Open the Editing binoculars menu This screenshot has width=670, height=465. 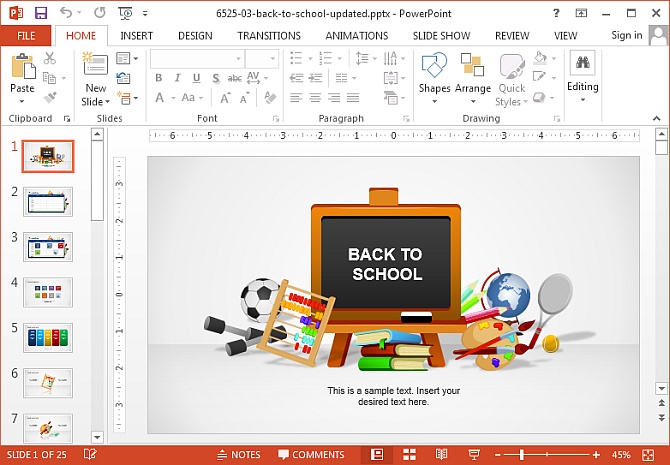click(x=582, y=77)
